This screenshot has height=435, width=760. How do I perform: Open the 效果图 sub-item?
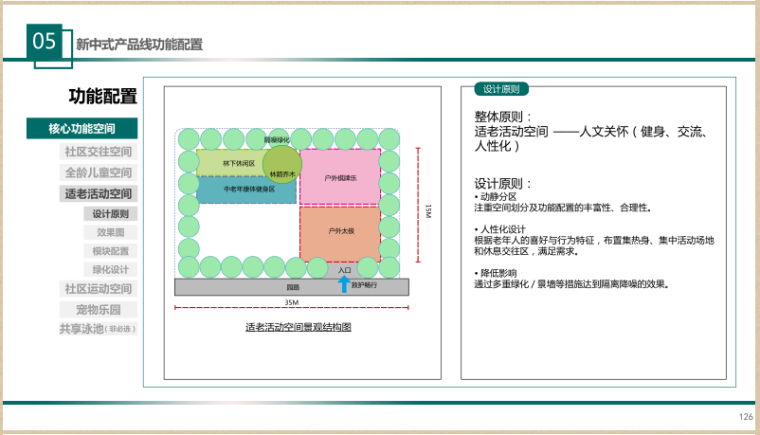click(x=110, y=232)
